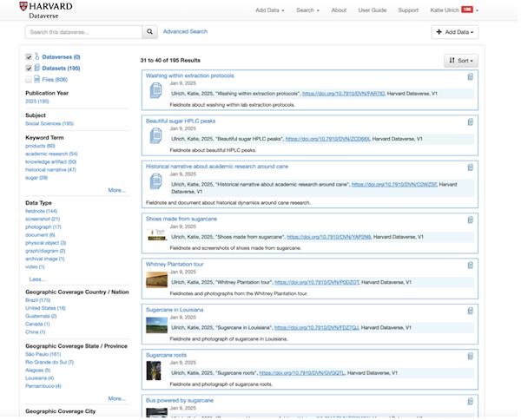Filter by keyword knowledge artifact (50)
The width and height of the screenshot is (521, 420).
[51, 161]
